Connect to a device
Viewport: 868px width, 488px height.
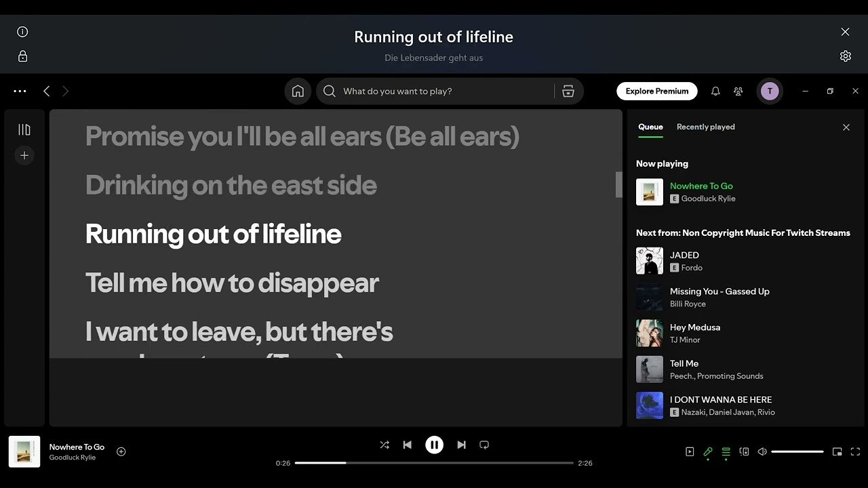pyautogui.click(x=744, y=451)
